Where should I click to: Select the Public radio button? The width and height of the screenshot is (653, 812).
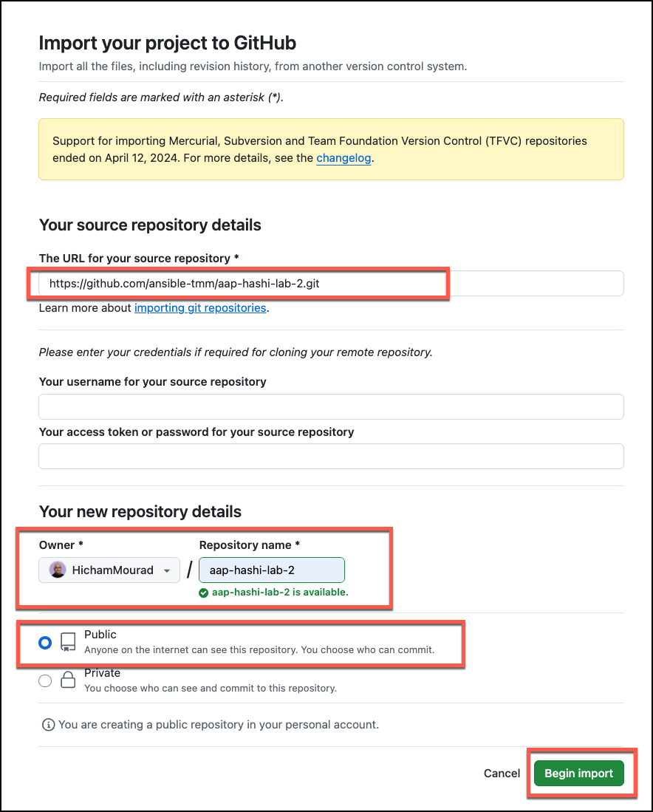pyautogui.click(x=45, y=643)
